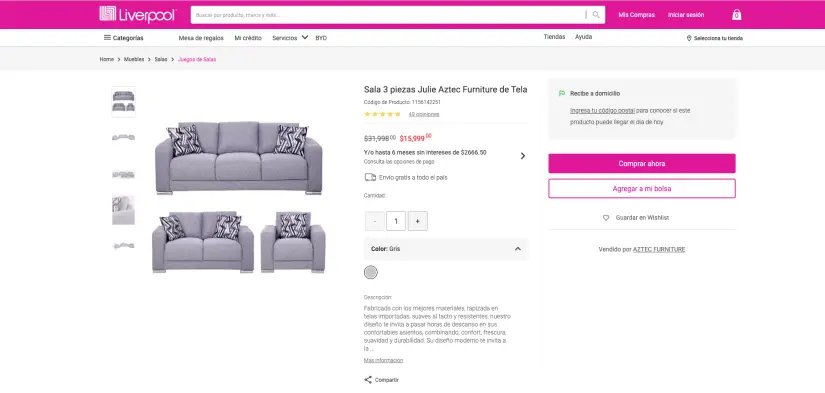Click the search magnifier icon
The width and height of the screenshot is (825, 393).
pos(596,15)
